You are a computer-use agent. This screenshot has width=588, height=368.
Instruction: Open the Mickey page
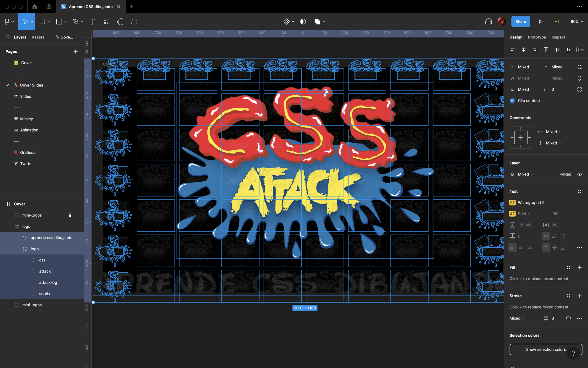pyautogui.click(x=26, y=119)
